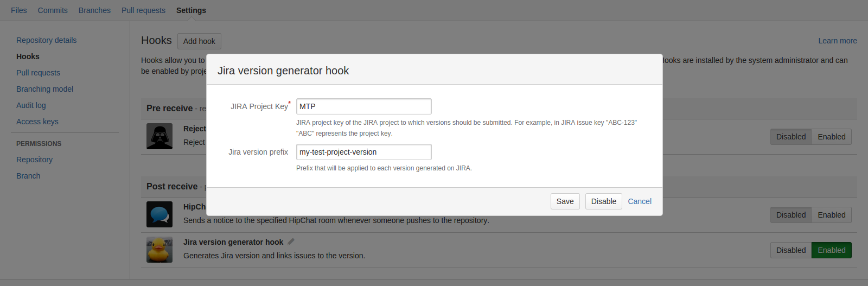Open Repository permissions

click(34, 160)
